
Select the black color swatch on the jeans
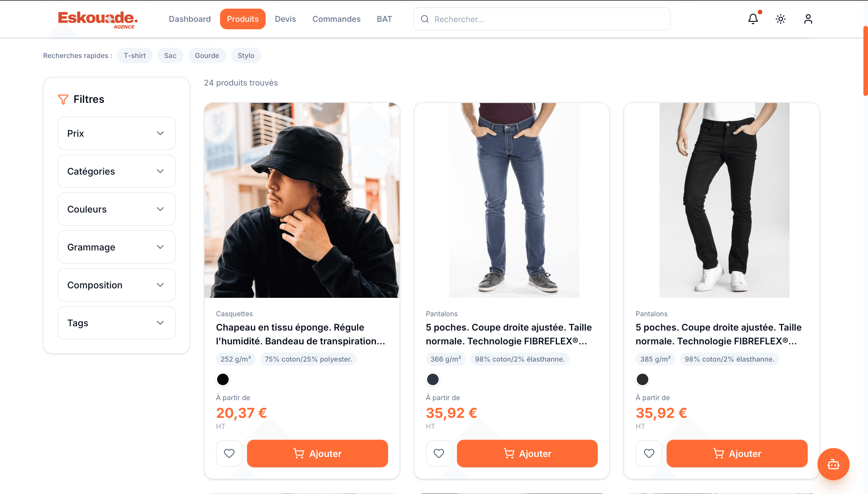pos(433,379)
